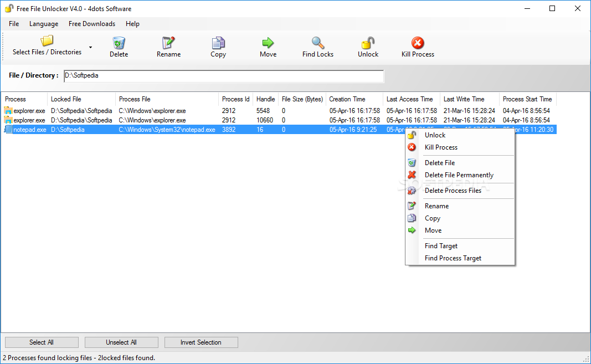Click the Invert Selection button
The width and height of the screenshot is (591, 364).
pos(201,342)
